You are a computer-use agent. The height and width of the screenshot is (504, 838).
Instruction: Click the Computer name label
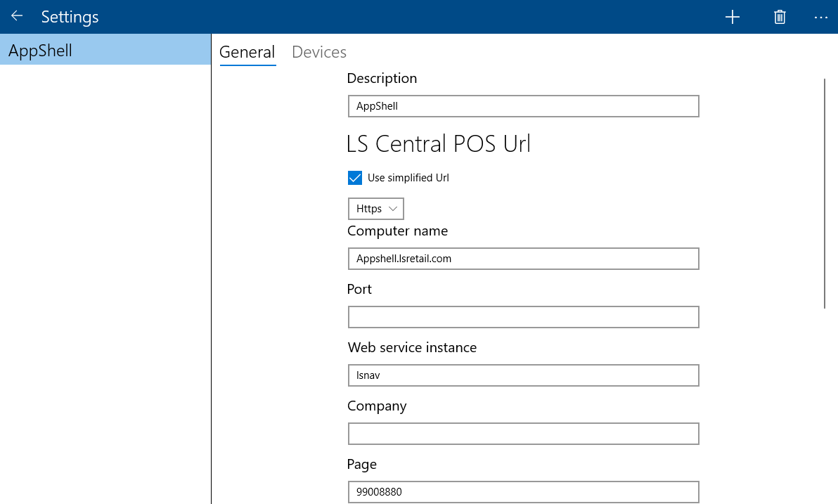click(x=398, y=231)
